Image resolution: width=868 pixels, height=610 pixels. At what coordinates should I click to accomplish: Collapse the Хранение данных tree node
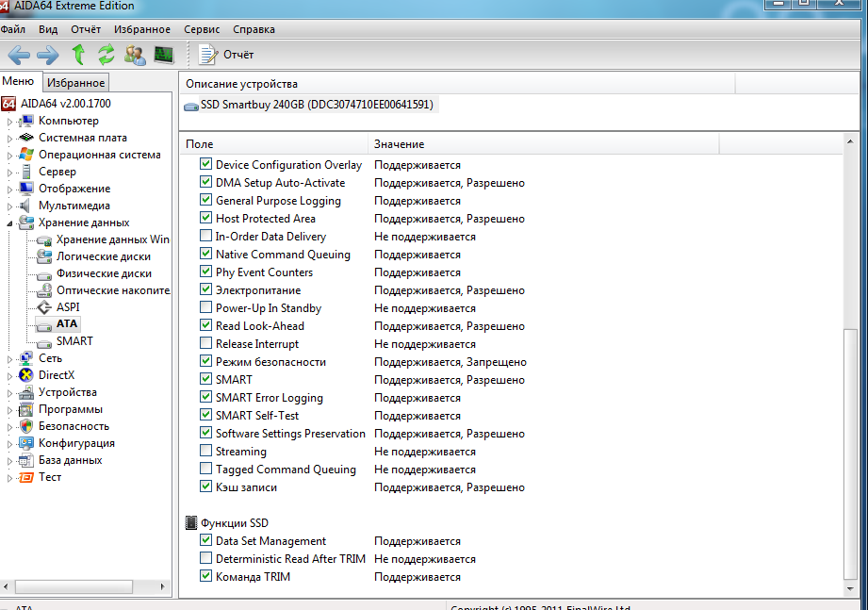pyautogui.click(x=9, y=223)
